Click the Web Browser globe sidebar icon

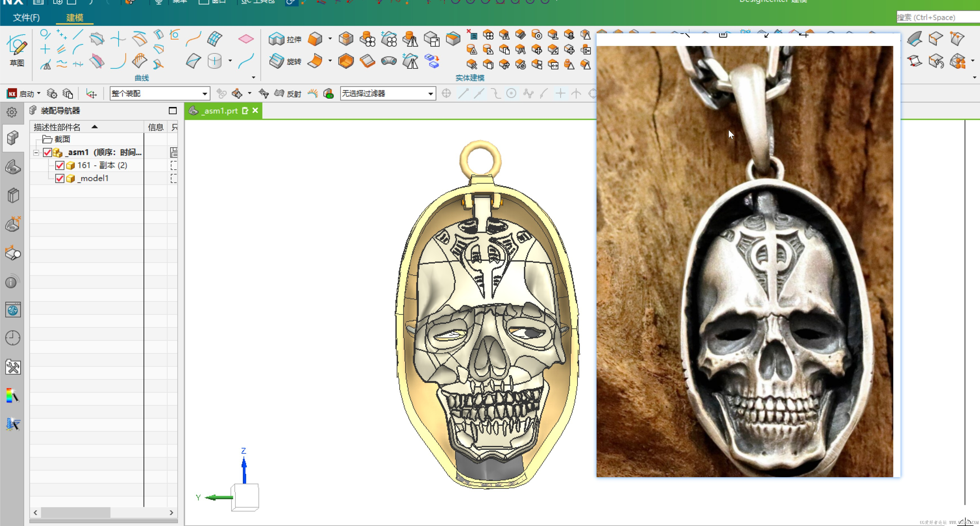pos(13,310)
